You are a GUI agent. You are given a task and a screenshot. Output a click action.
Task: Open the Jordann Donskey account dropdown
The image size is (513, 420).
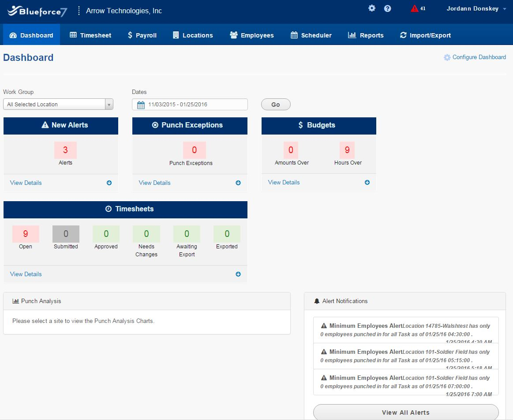tap(476, 8)
